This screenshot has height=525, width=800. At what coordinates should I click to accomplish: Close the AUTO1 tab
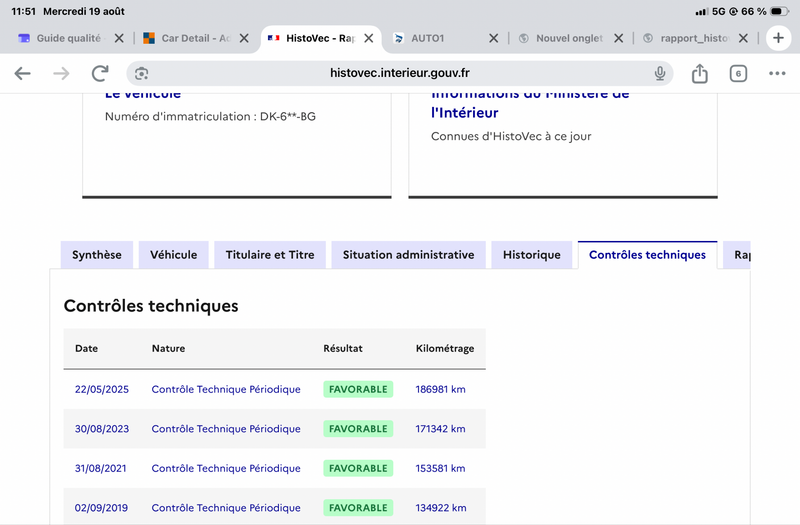(x=493, y=38)
